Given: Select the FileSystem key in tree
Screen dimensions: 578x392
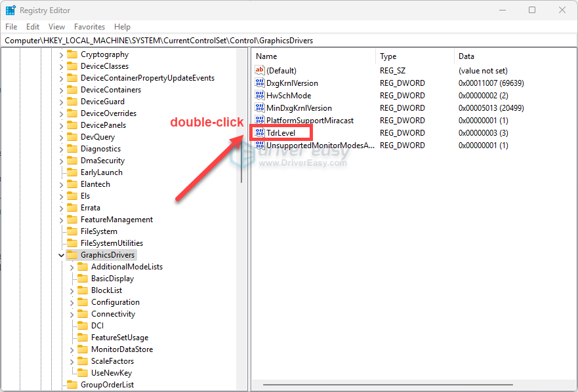Looking at the screenshot, I should click(x=98, y=231).
